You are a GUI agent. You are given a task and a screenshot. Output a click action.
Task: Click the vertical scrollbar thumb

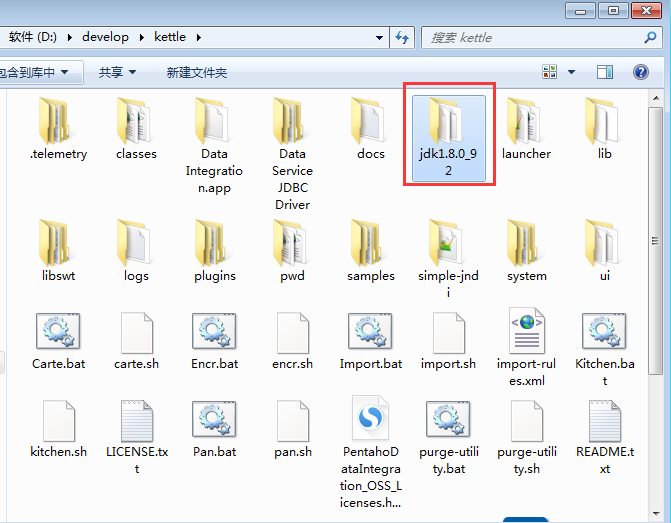[x=655, y=241]
